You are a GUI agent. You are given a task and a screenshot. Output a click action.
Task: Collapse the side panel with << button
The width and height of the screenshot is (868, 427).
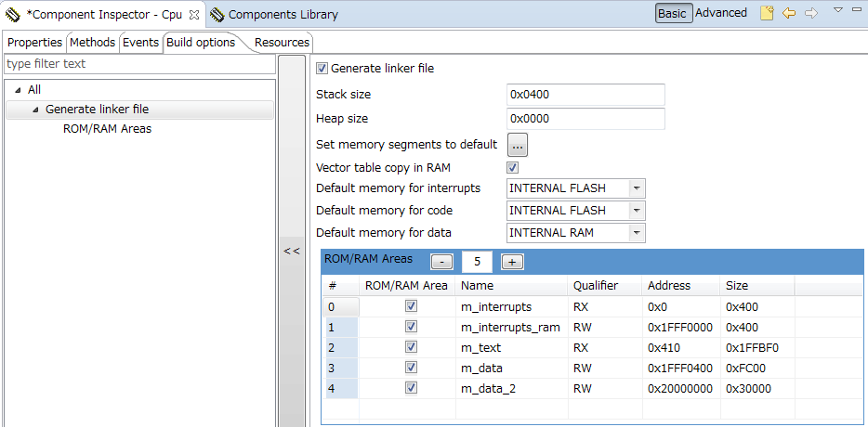tap(292, 251)
